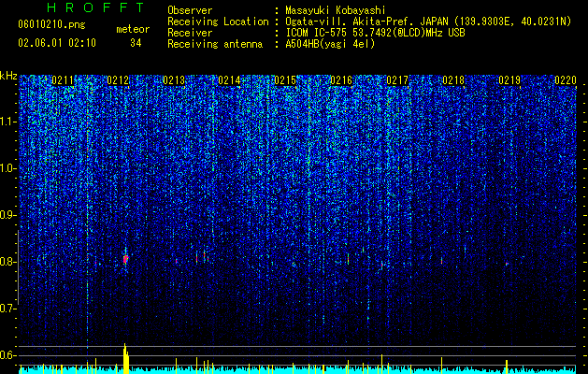Viewport: 588px width, 374px height.
Task: Select the A504HB(yagi 4el) antenna text
Action: (x=330, y=44)
